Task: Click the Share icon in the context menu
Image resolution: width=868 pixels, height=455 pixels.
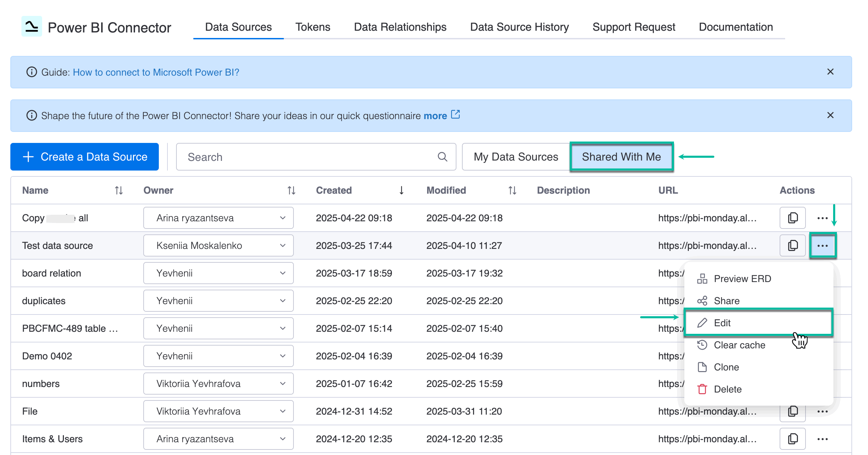Action: 703,301
